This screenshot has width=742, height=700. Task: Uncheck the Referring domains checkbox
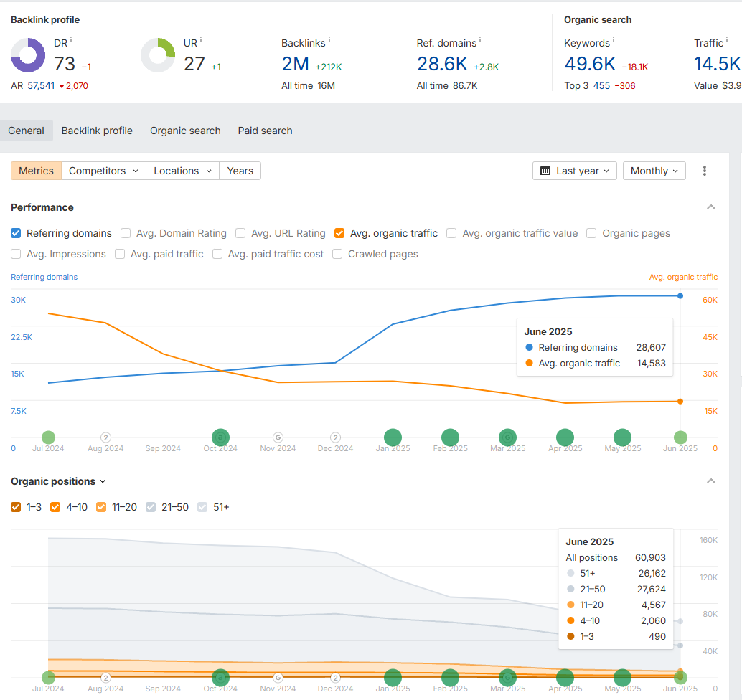[16, 233]
